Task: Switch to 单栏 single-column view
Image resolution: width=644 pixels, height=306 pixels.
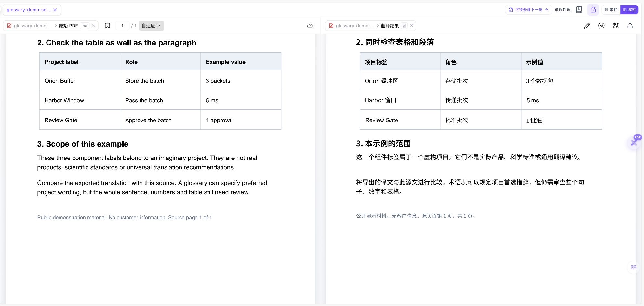Action: click(611, 10)
